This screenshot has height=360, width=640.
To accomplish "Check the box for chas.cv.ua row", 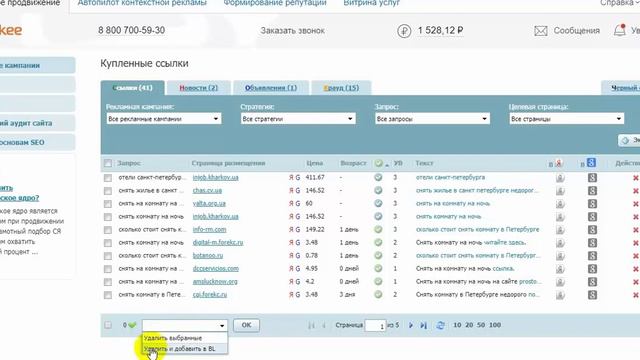I will (x=108, y=191).
